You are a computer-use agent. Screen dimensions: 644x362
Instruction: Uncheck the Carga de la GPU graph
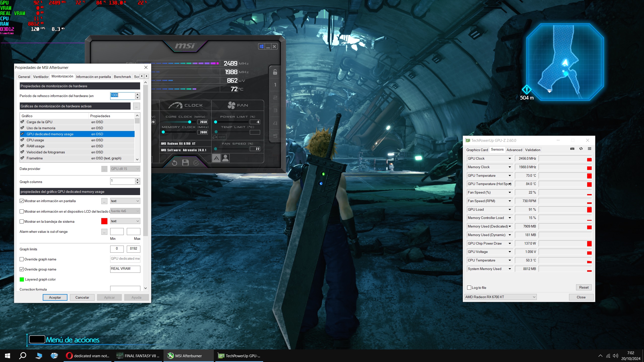(x=22, y=122)
